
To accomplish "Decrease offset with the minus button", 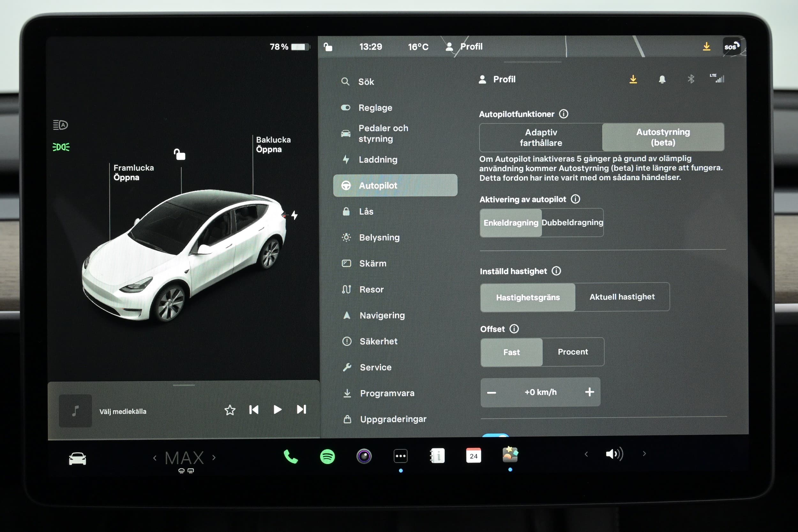I will point(492,393).
